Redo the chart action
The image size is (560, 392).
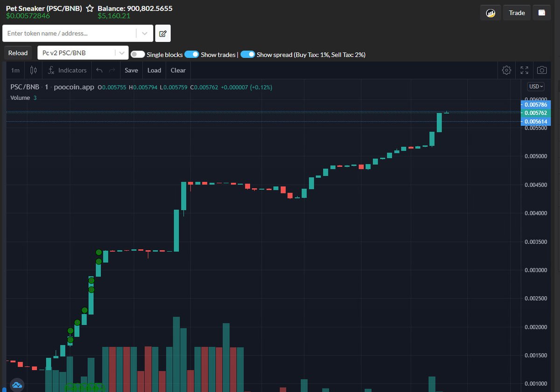112,70
